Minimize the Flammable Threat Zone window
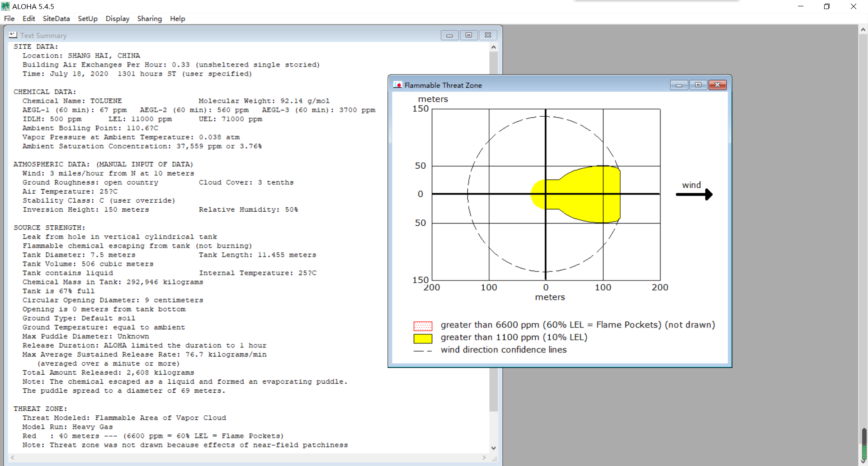The image size is (868, 466). click(679, 85)
